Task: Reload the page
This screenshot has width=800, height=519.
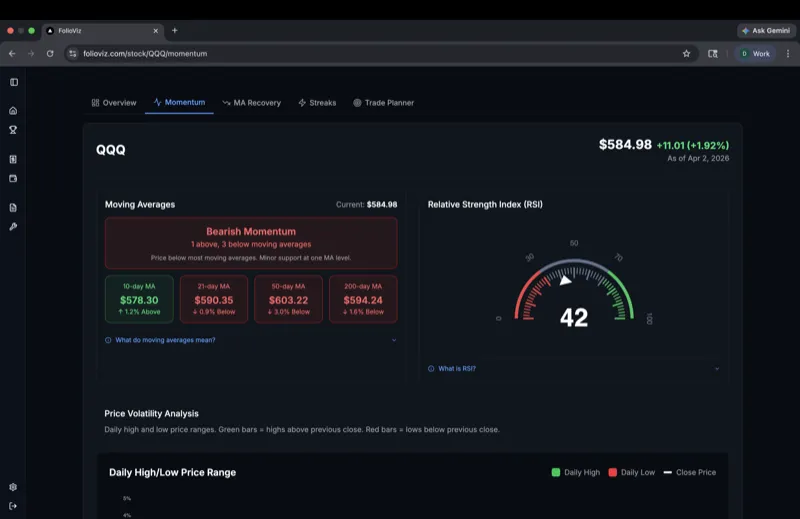Action: [x=50, y=54]
